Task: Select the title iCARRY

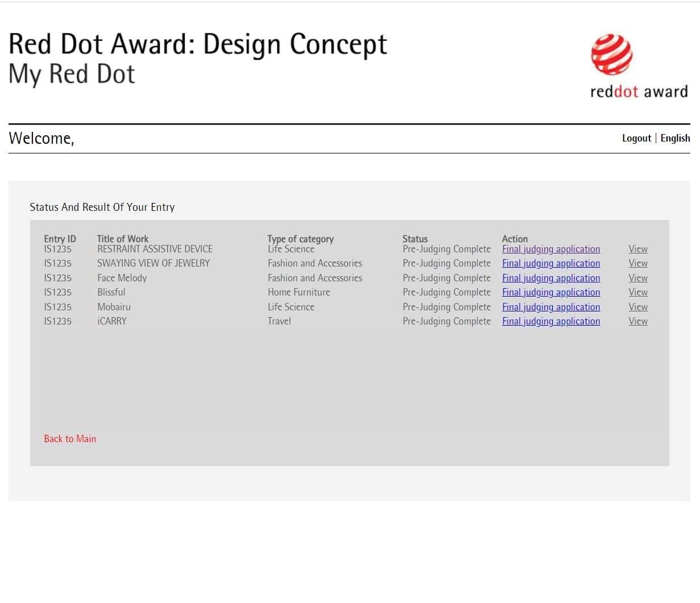Action: coord(112,321)
